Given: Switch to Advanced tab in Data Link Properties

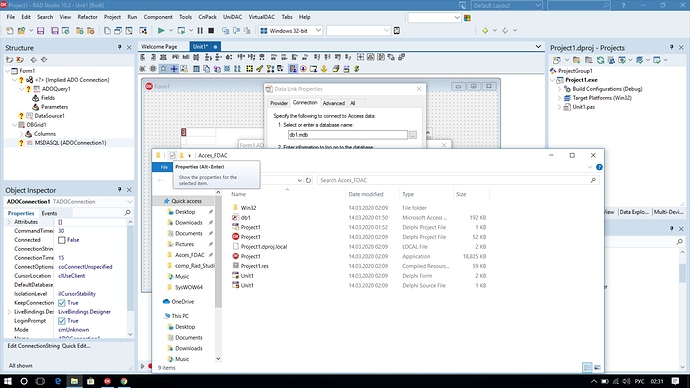Looking at the screenshot, I should 334,103.
